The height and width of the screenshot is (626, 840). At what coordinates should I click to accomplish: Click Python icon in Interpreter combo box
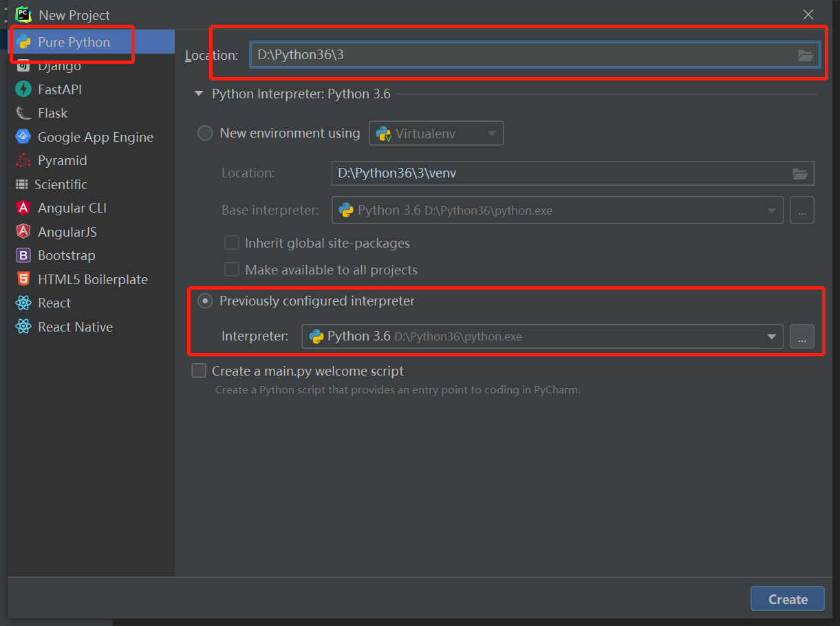click(316, 336)
